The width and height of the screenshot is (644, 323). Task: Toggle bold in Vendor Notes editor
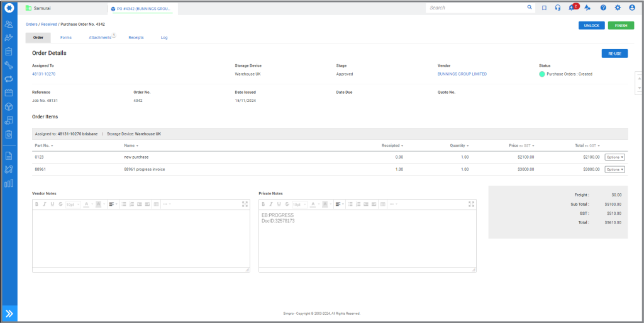(x=36, y=204)
